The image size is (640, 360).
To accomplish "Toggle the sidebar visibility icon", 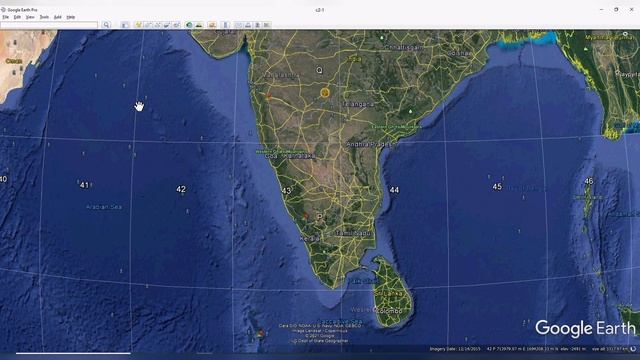I will coord(125,25).
